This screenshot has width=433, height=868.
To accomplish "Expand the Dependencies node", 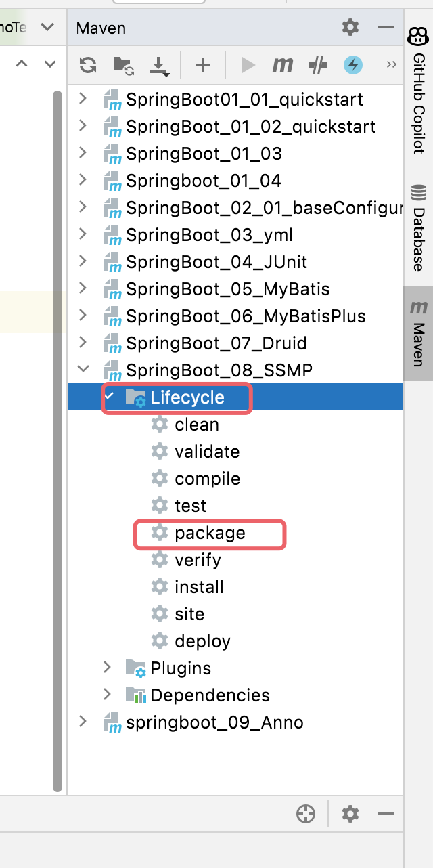I will tap(107, 695).
